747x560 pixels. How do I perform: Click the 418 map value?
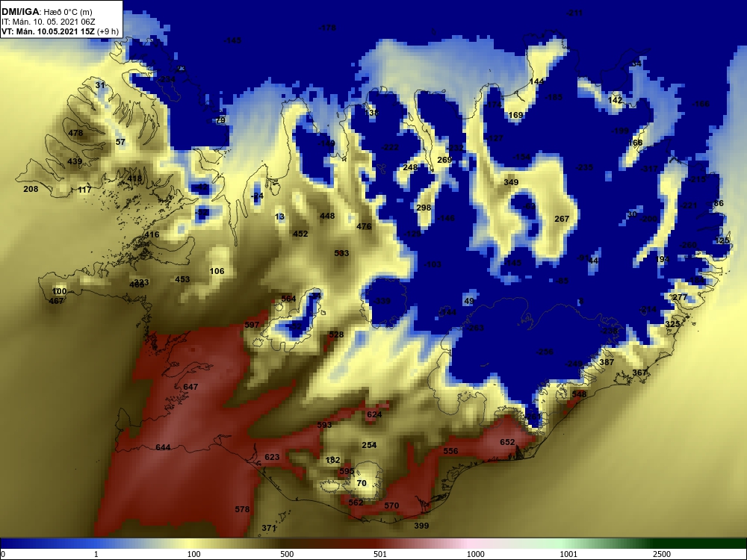(x=134, y=179)
